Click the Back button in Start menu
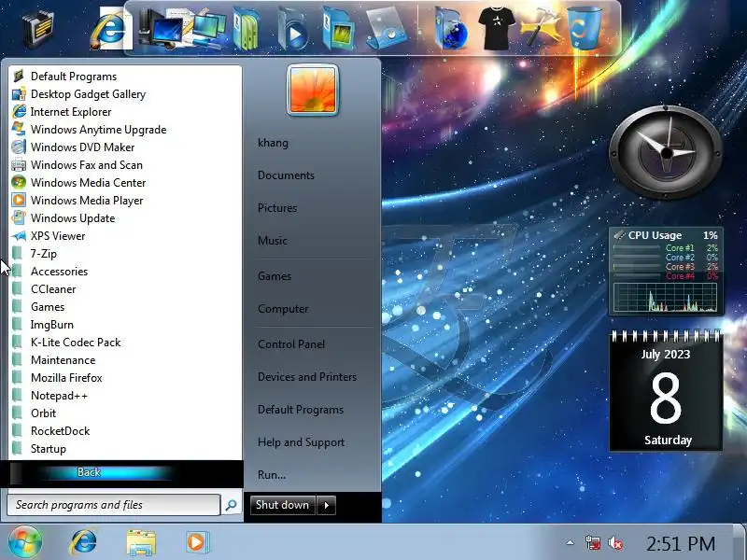 click(89, 472)
